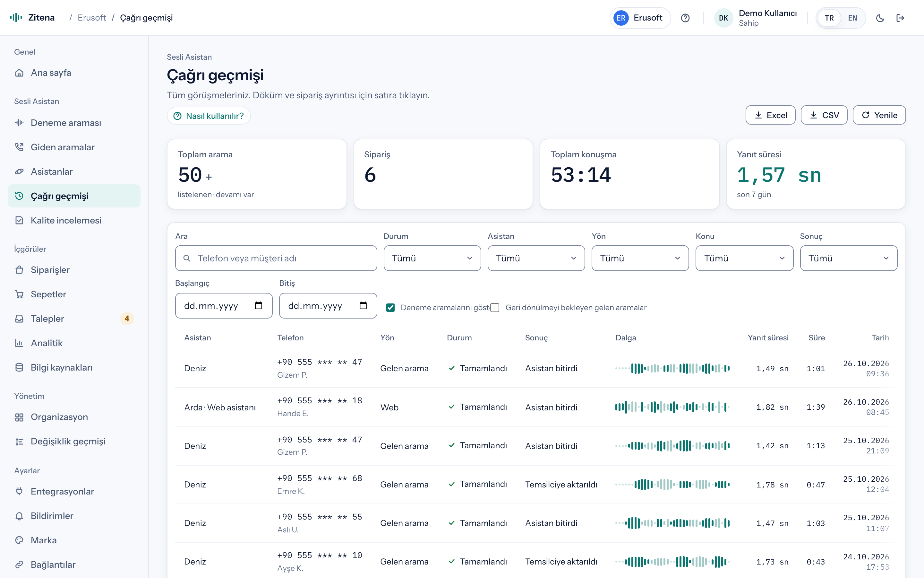The image size is (924, 578).
Task: Export the list as CSV
Action: [824, 115]
